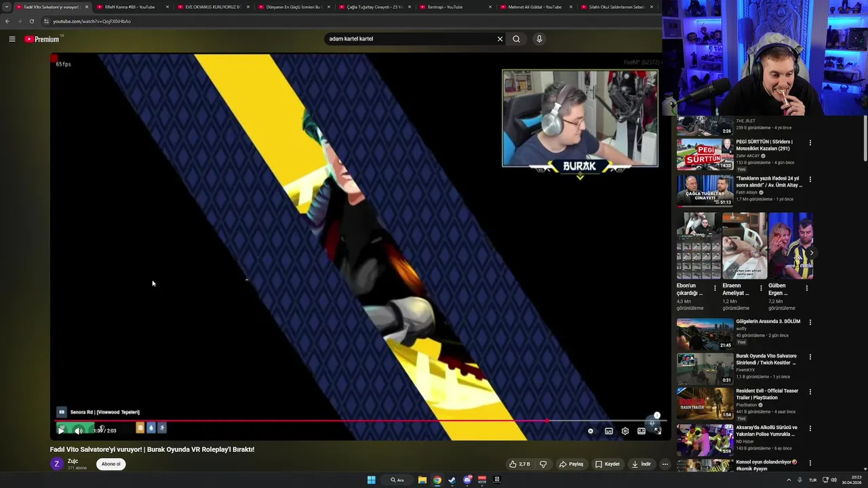Start voice search with the microphone

pos(539,39)
